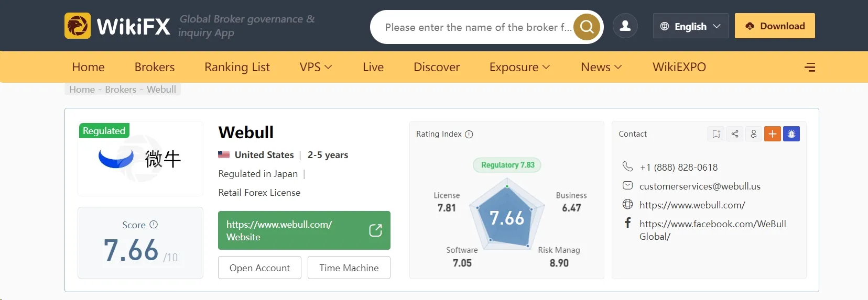This screenshot has height=300, width=868.
Task: Click the Time Machine button
Action: 349,268
